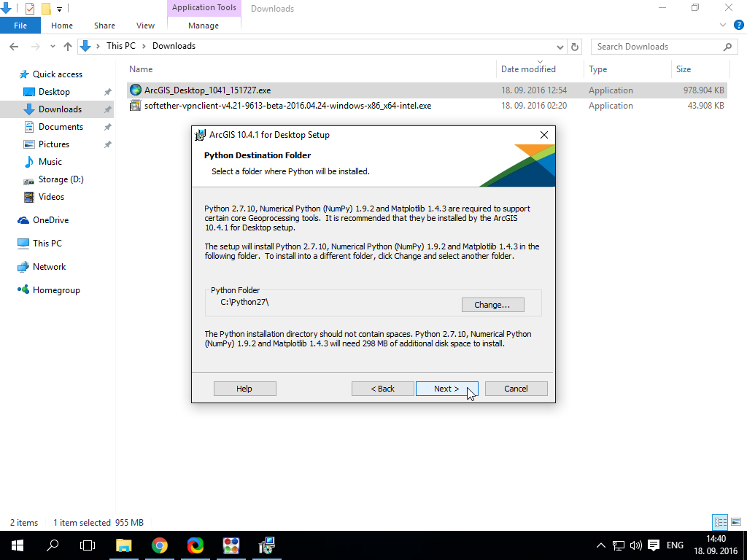Open Network in the navigation pane
This screenshot has height=560, width=747.
click(x=49, y=267)
